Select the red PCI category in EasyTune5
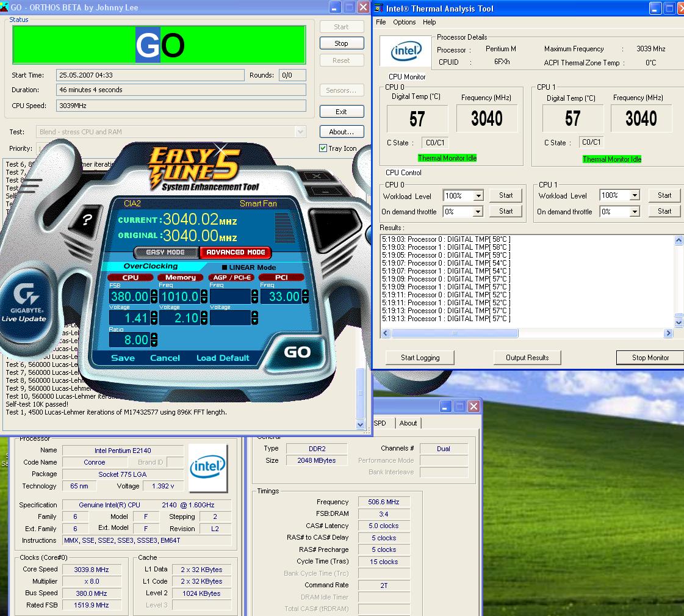684x616 pixels. 281,277
